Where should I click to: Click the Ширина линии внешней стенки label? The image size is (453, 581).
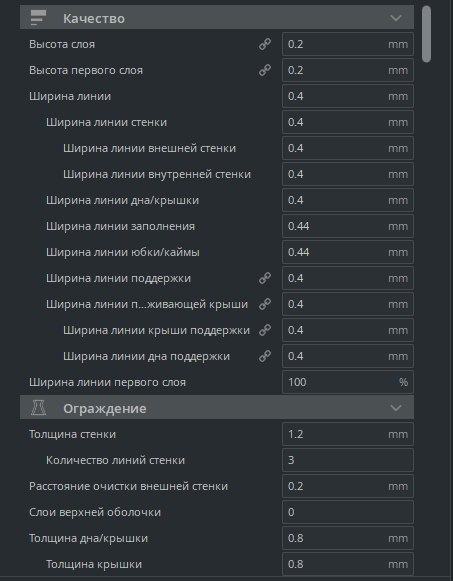tap(149, 148)
